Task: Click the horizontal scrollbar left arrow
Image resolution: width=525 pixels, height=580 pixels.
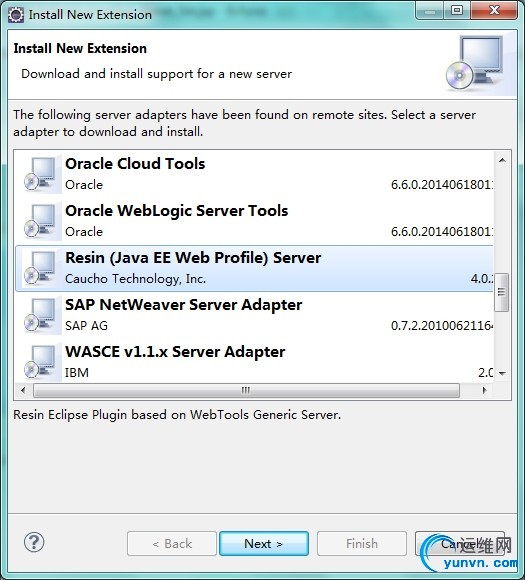Action: pyautogui.click(x=24, y=390)
